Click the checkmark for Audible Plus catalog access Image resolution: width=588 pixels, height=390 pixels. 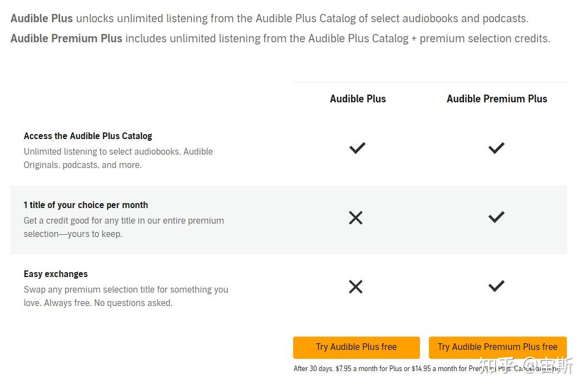(357, 148)
